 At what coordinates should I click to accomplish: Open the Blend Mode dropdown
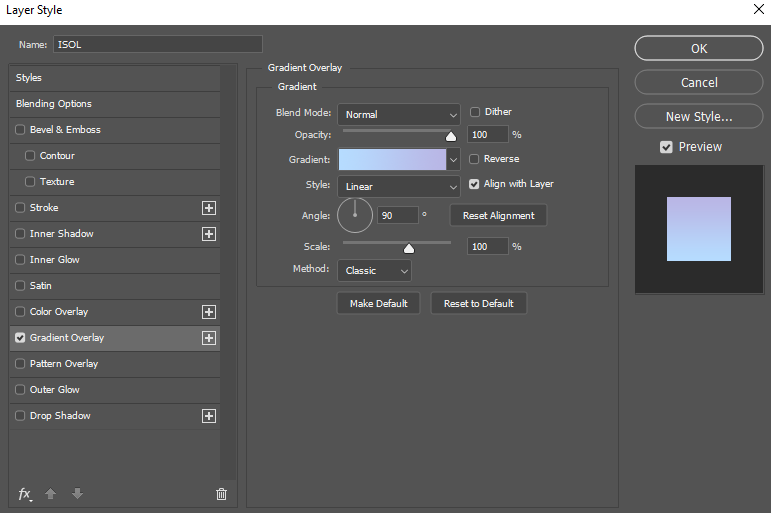click(399, 115)
